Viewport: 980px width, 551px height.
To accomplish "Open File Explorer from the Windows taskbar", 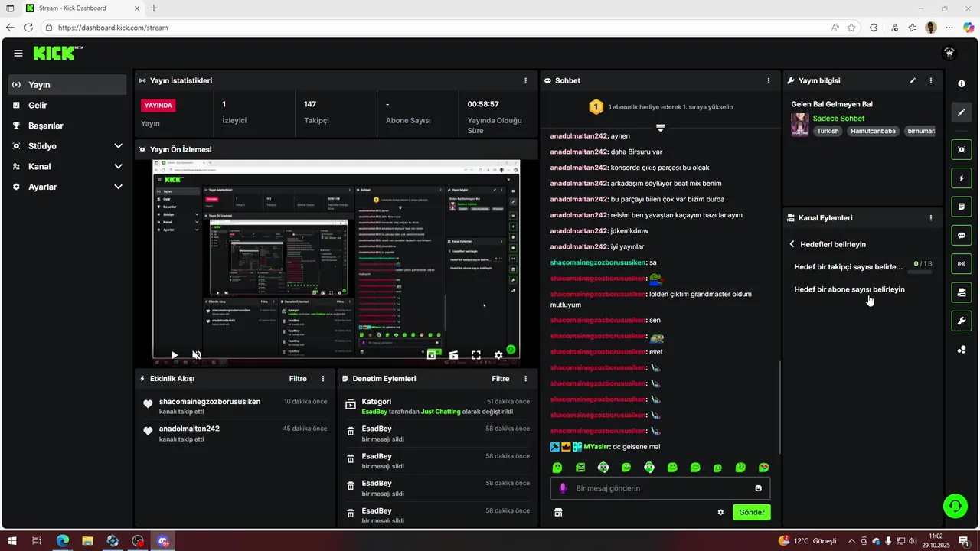I will (87, 541).
